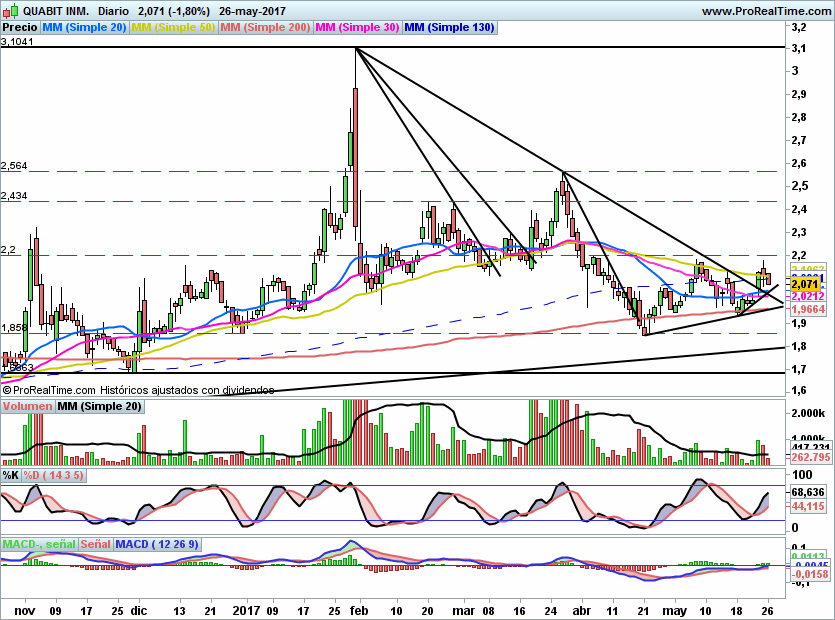Click the -0,0158 MACD value tag
Image resolution: width=835 pixels, height=620 pixels.
[x=810, y=574]
